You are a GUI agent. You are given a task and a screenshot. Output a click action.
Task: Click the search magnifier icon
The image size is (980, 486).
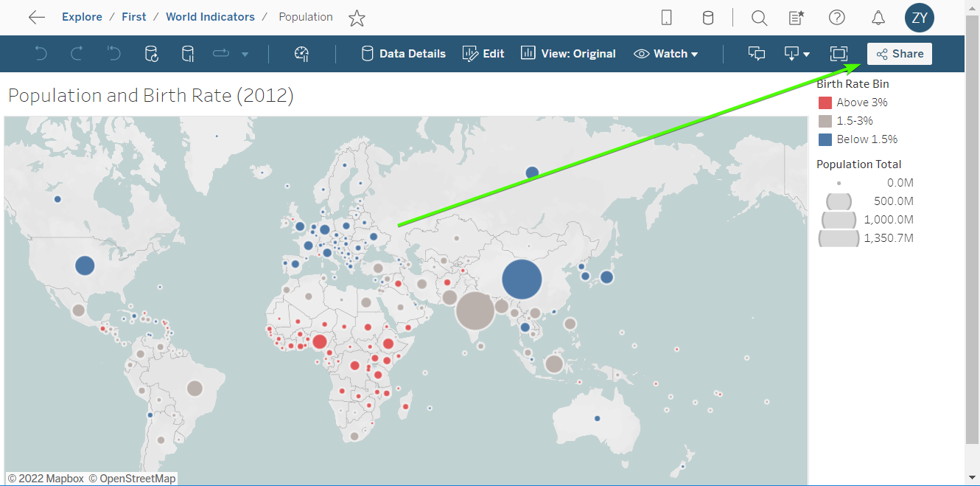click(759, 18)
